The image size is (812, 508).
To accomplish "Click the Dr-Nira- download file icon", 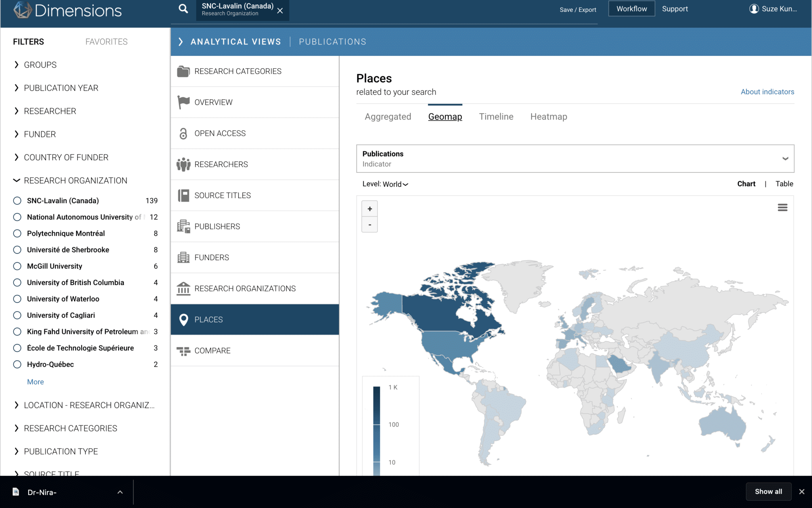I will pyautogui.click(x=16, y=492).
